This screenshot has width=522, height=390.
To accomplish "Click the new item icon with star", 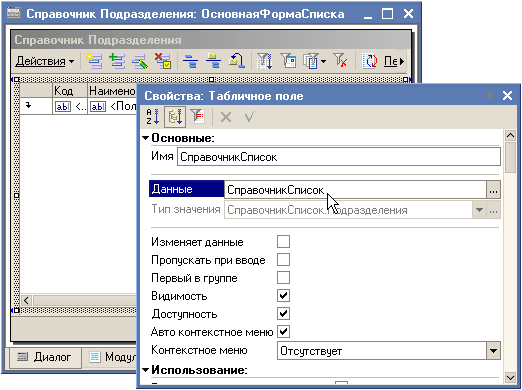I will tap(94, 61).
